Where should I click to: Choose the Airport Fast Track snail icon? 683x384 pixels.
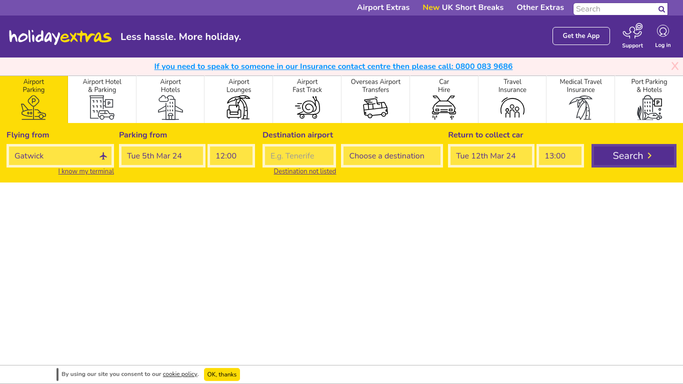[307, 107]
